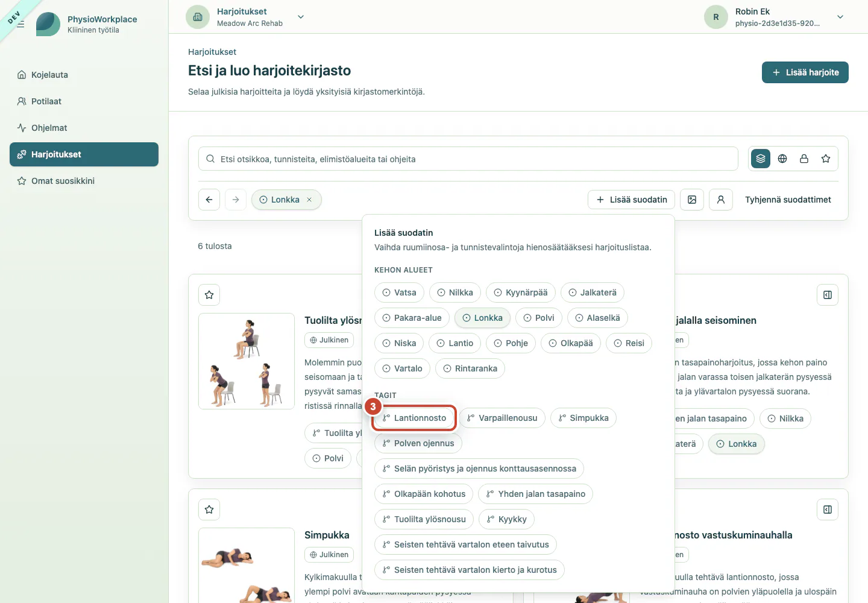The height and width of the screenshot is (603, 868).
Task: Toggle the Olkapää body area chip
Action: [571, 343]
